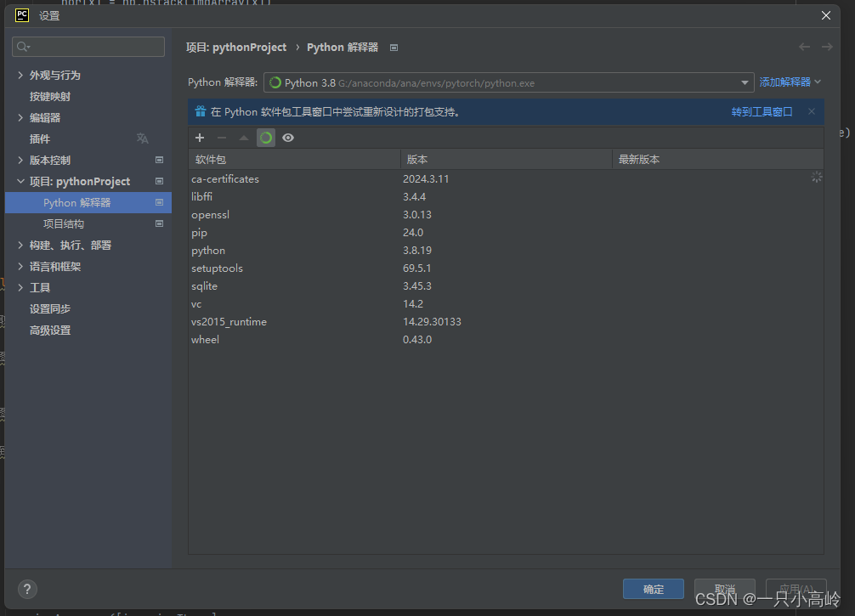This screenshot has height=616, width=855.
Task: Click the PyCharm logo in title bar
Action: (22, 15)
